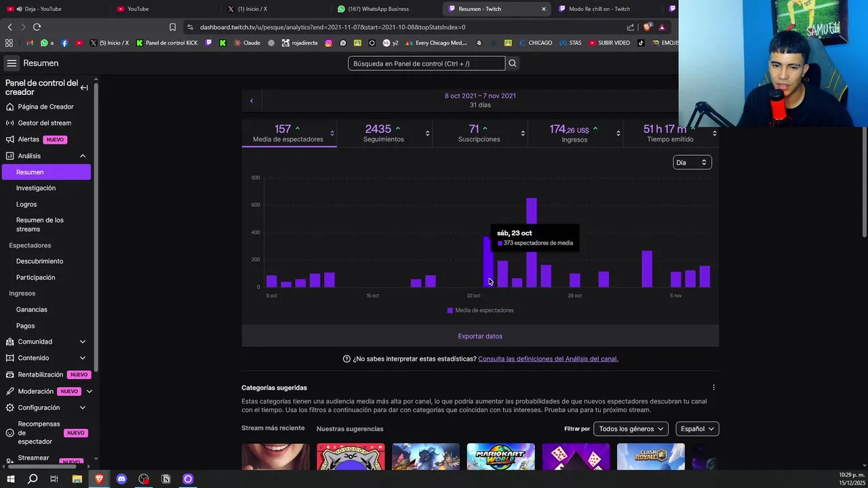Open the Twitch bookmark icon
Image resolution: width=868 pixels, height=488 pixels.
coord(208,43)
